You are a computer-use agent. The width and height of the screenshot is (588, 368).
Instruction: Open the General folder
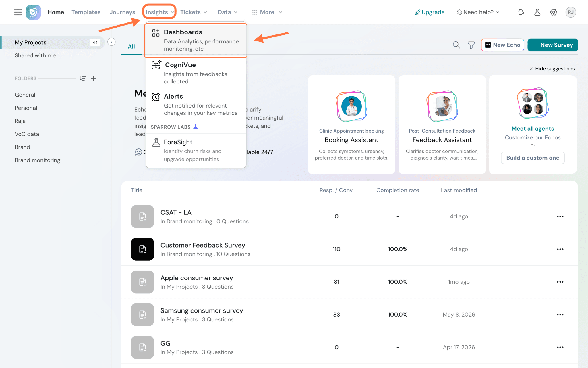point(25,95)
